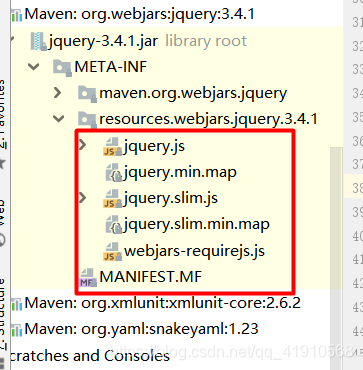Click the jquery.js JS file icon

pos(112,147)
